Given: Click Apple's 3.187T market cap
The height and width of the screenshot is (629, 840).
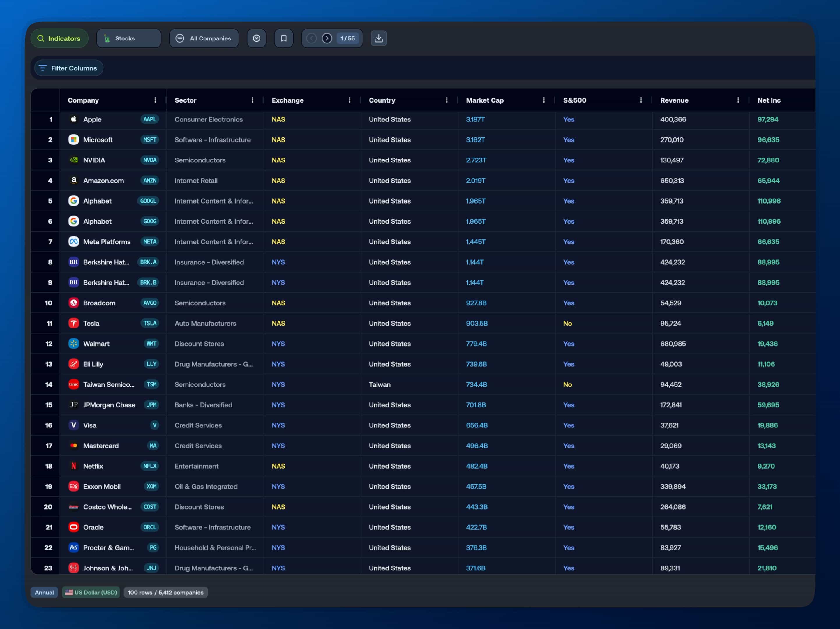Looking at the screenshot, I should point(475,119).
